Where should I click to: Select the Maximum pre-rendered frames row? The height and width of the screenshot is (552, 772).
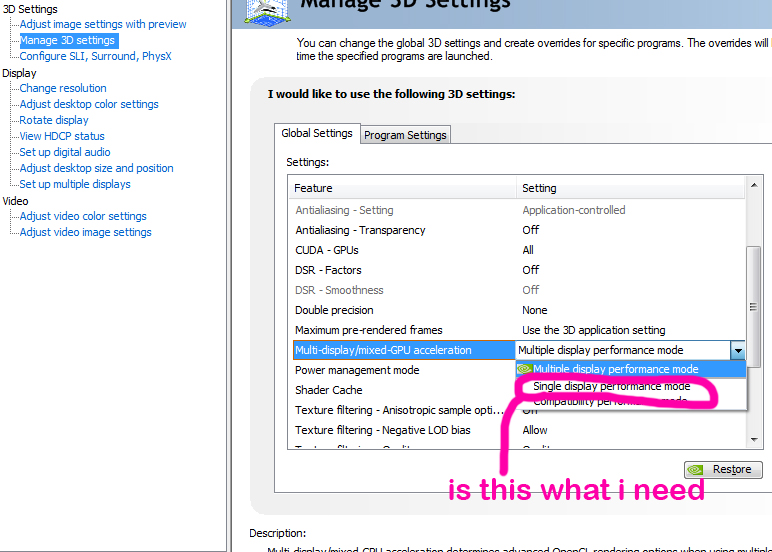coord(517,330)
